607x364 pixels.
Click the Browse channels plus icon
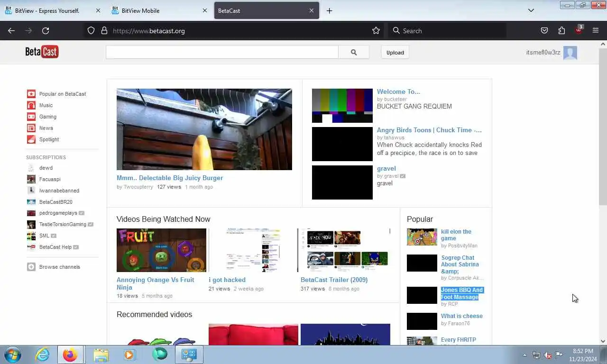coord(31,267)
